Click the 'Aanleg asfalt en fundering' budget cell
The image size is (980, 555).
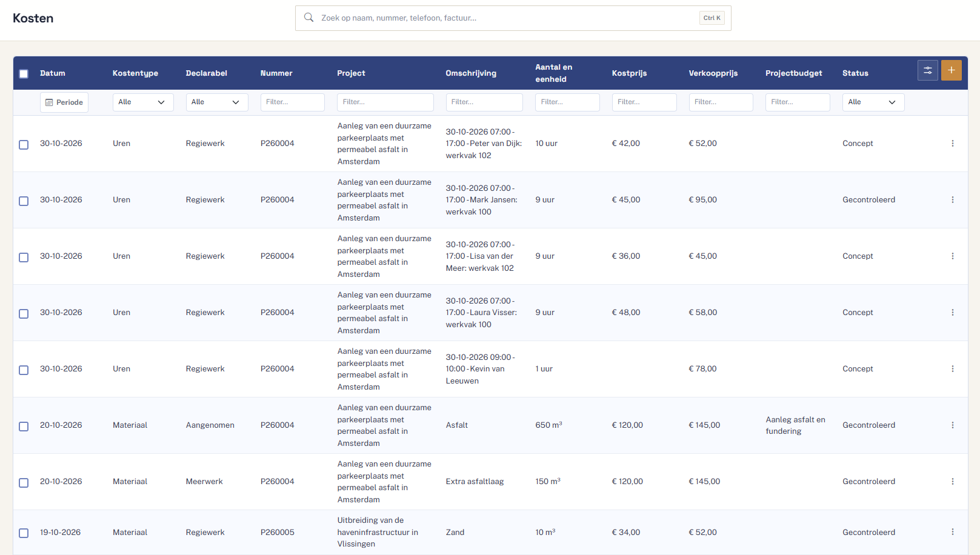pos(795,425)
